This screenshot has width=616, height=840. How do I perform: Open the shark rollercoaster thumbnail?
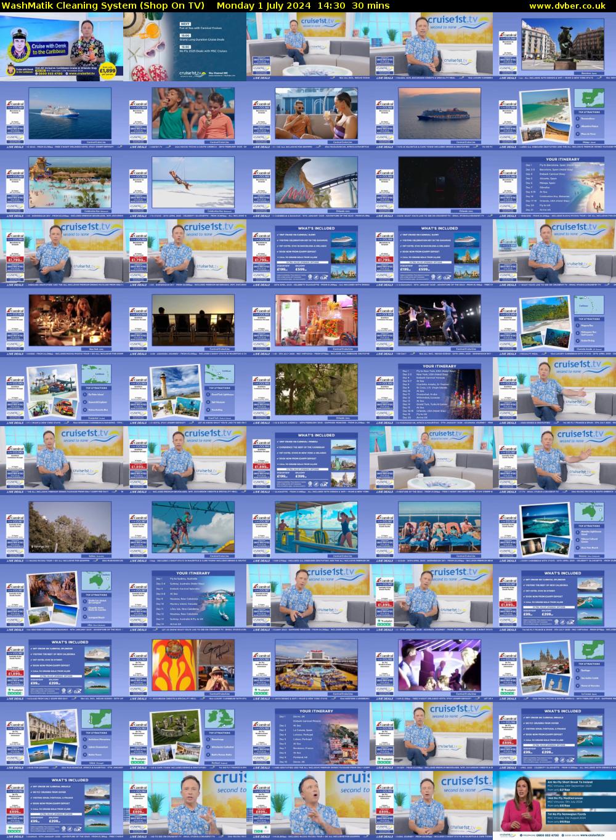[308, 185]
